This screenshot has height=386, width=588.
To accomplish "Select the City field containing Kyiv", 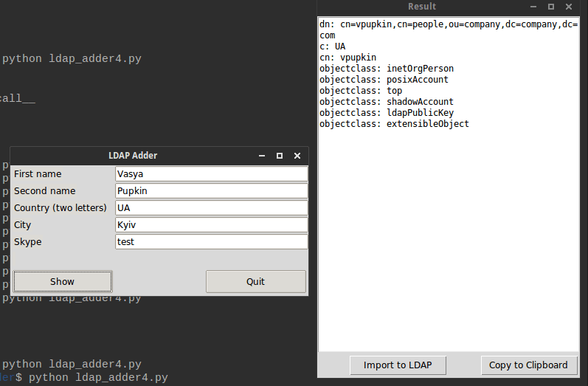I will 212,224.
